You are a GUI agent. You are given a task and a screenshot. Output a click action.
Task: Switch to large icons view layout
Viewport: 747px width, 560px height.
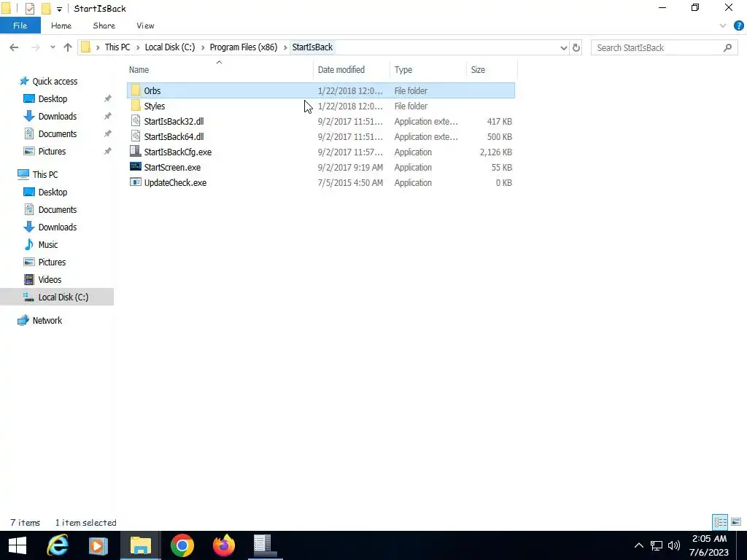coord(736,522)
